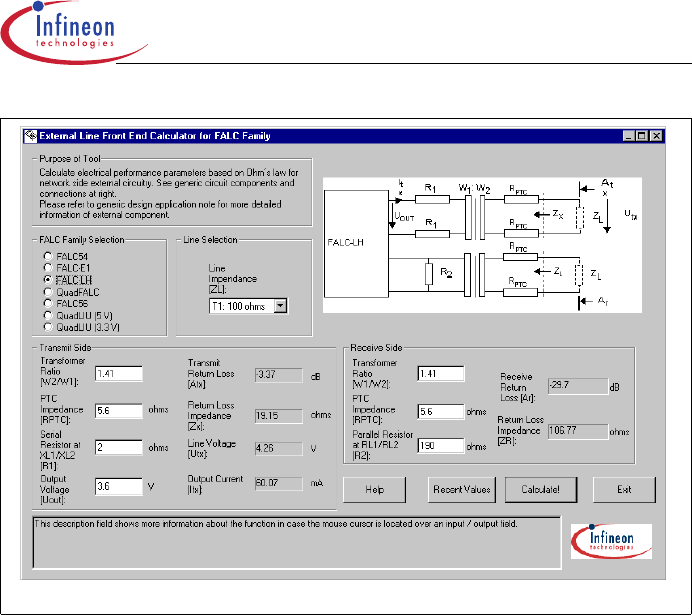692x615 pixels.
Task: Minimize the Line Front End Calculator window
Action: click(628, 136)
